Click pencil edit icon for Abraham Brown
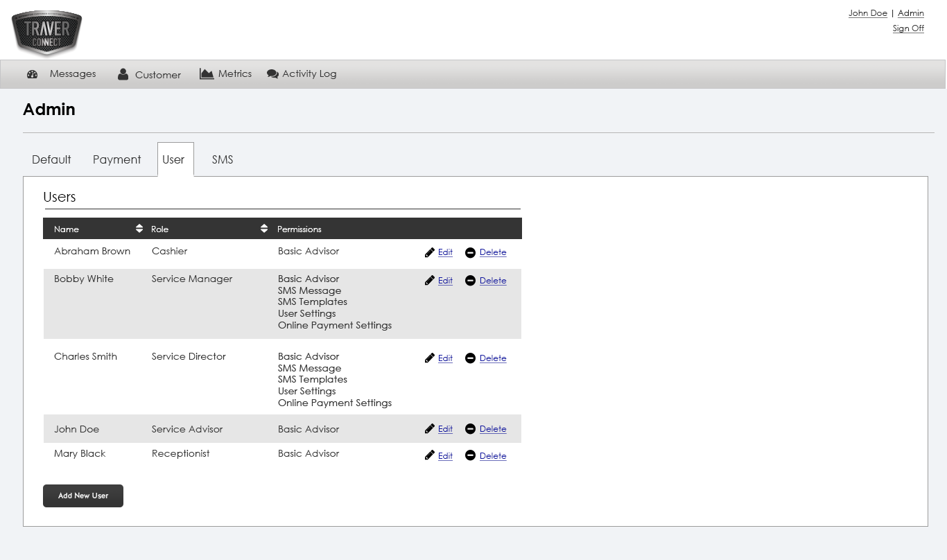The height and width of the screenshot is (560, 947). coord(430,253)
